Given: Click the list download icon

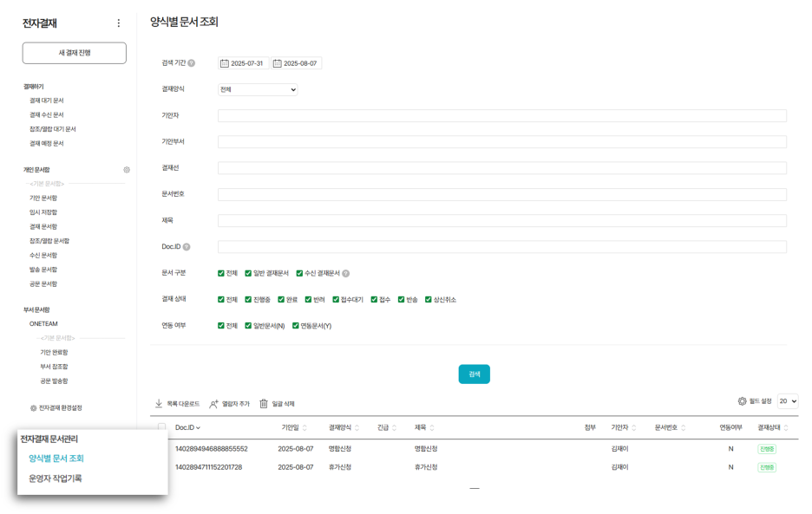Looking at the screenshot, I should [x=158, y=404].
